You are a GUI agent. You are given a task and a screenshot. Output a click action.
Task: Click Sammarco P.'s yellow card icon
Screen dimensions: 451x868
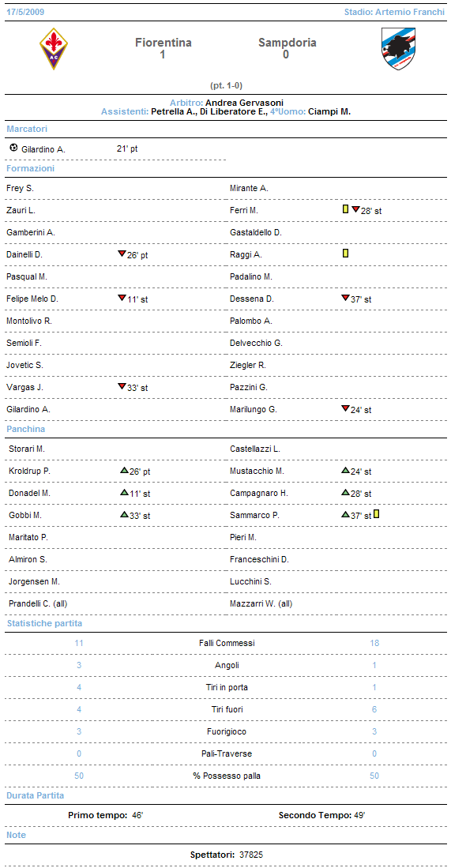click(376, 513)
